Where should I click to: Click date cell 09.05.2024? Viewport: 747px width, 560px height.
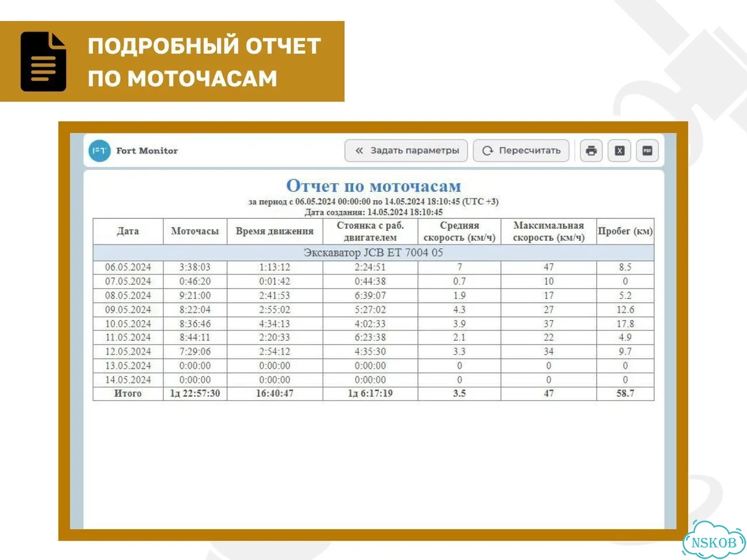[x=128, y=309]
